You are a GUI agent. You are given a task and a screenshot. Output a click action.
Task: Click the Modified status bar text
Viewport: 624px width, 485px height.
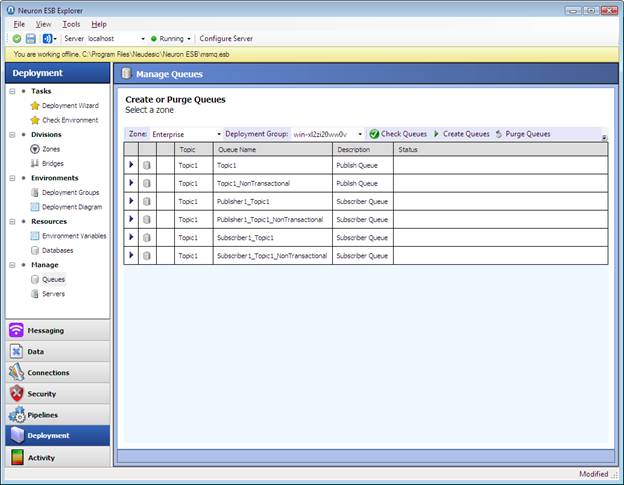coord(593,474)
